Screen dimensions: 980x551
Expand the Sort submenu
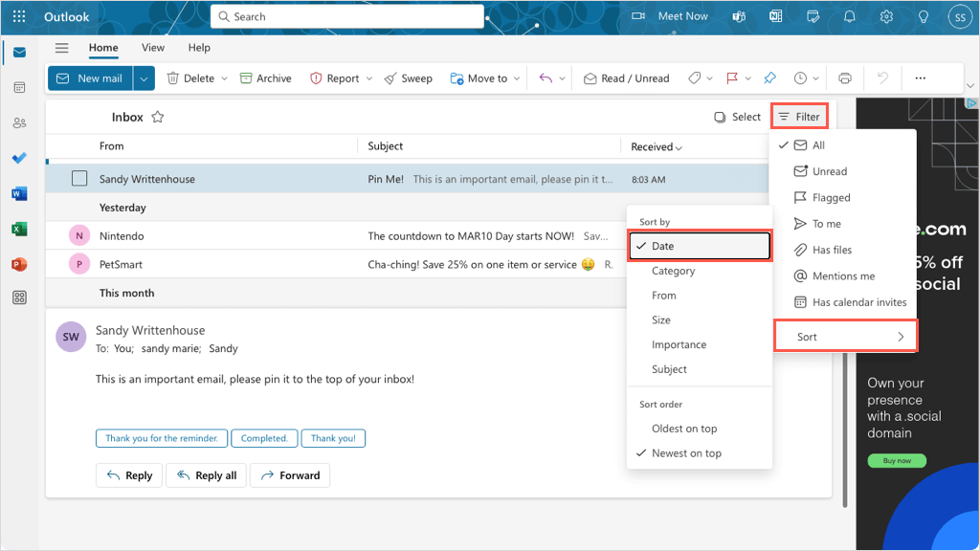845,337
